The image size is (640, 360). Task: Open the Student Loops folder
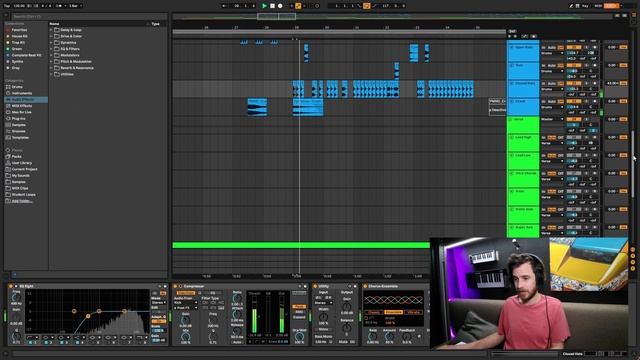[23, 195]
